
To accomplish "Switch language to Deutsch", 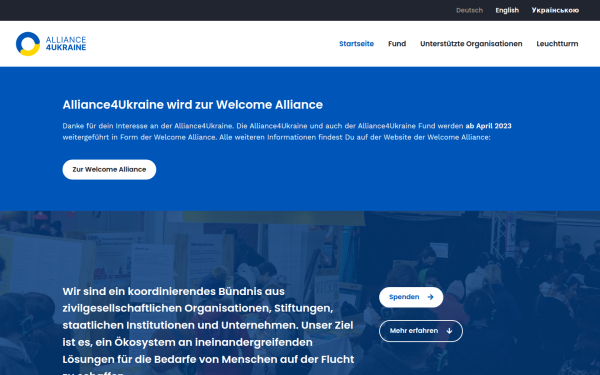I will [469, 10].
